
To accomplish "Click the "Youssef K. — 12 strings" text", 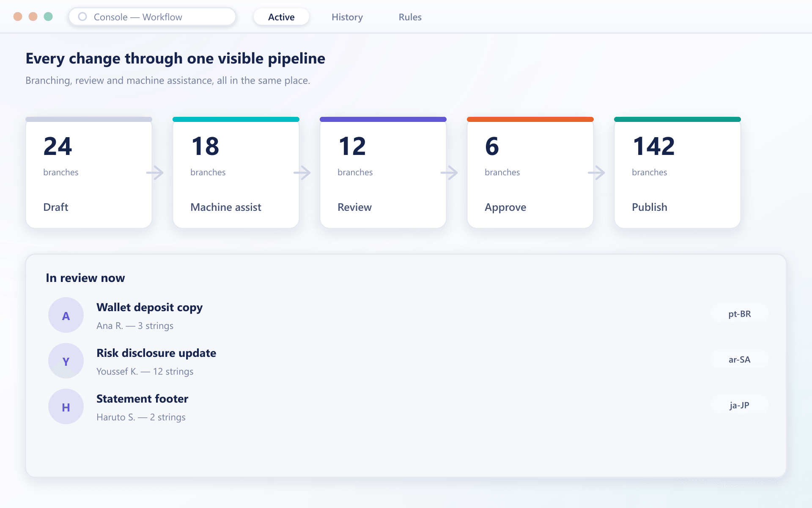I will tap(145, 371).
